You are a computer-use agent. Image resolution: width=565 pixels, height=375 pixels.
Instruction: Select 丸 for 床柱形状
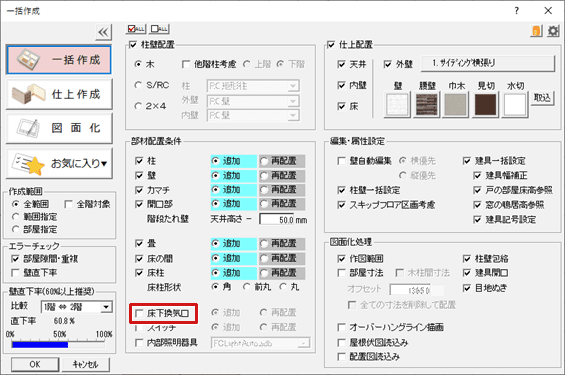click(283, 287)
